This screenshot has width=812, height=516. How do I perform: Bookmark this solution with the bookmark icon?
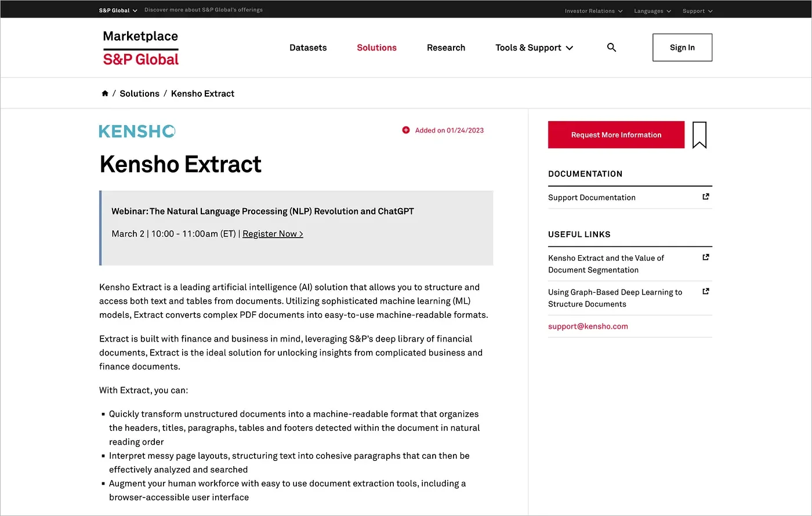click(699, 135)
